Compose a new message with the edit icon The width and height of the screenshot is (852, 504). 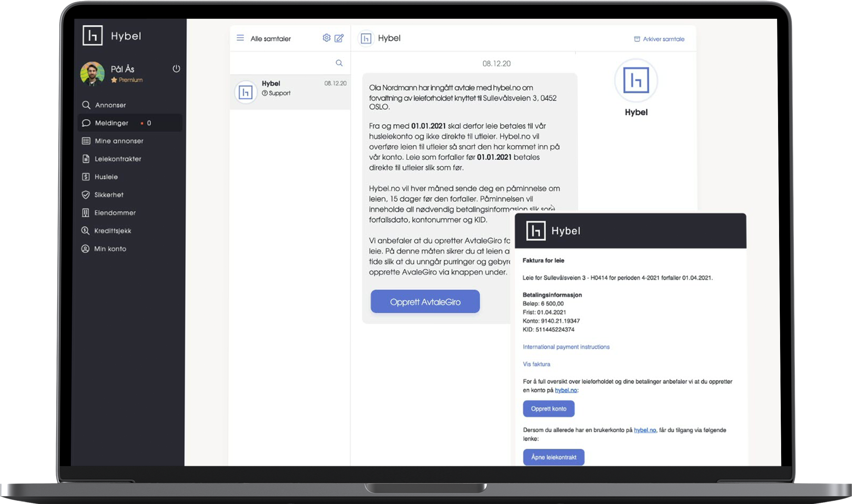click(x=339, y=38)
